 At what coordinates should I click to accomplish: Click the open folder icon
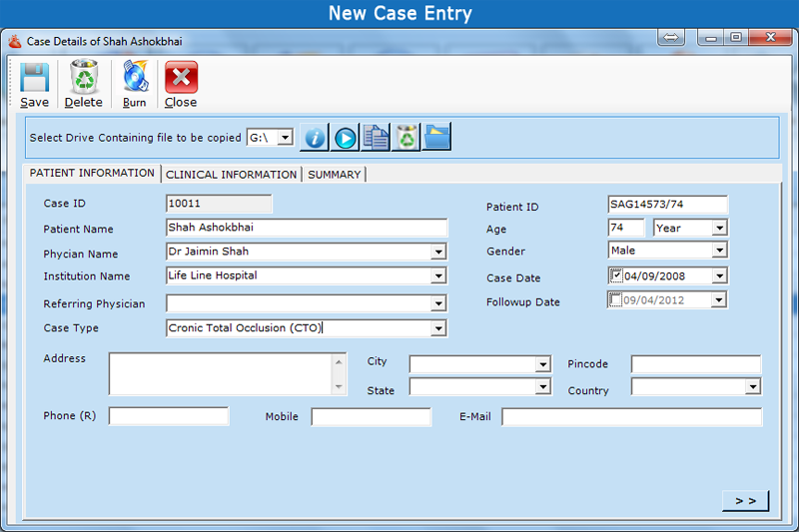click(x=436, y=138)
